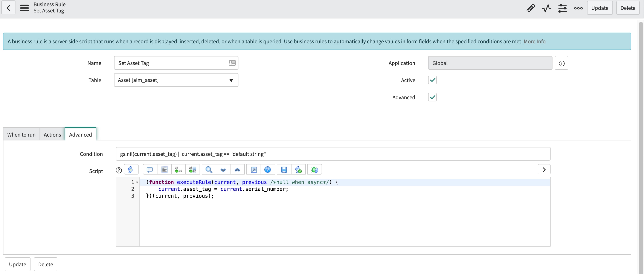
Task: Expand the script editor with the right chevron
Action: coord(544,169)
